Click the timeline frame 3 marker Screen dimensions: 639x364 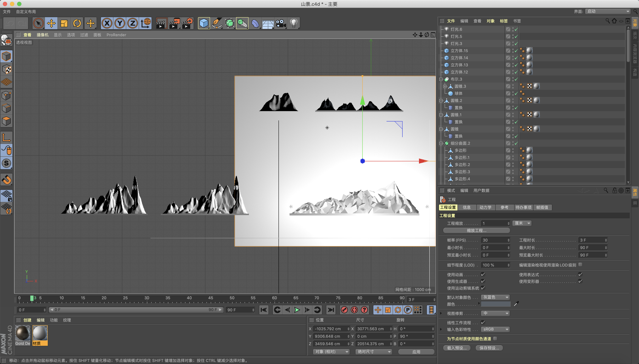(x=32, y=298)
